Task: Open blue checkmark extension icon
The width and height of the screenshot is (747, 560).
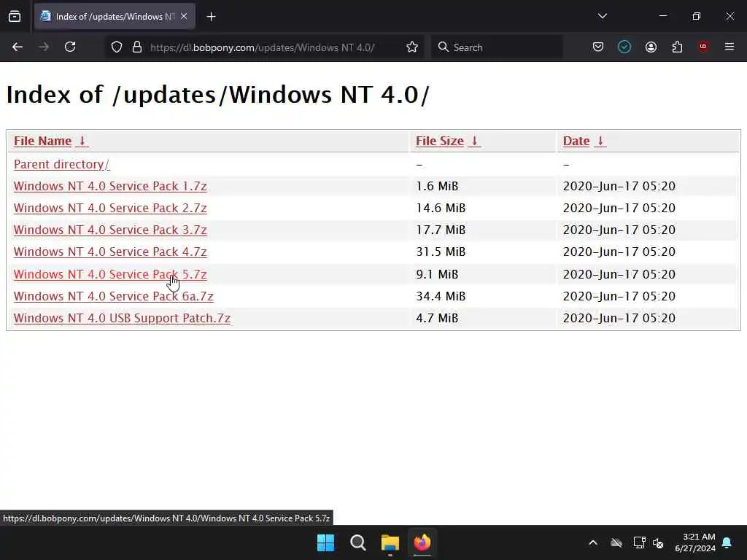Action: click(x=624, y=47)
